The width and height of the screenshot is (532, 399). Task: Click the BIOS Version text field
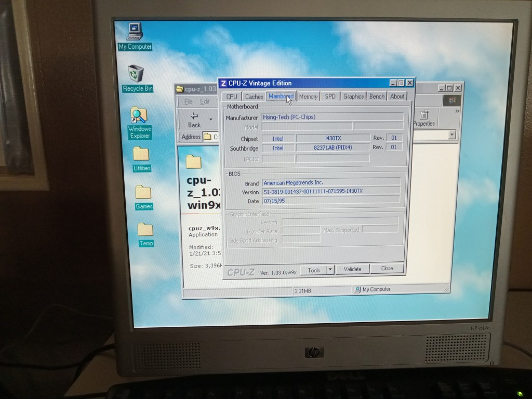[x=331, y=192]
